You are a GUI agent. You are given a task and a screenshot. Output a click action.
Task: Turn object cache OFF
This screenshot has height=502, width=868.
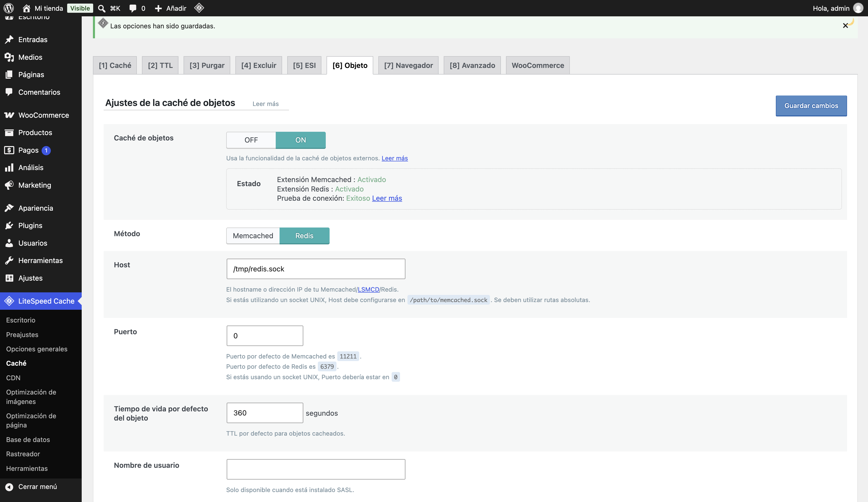[251, 140]
